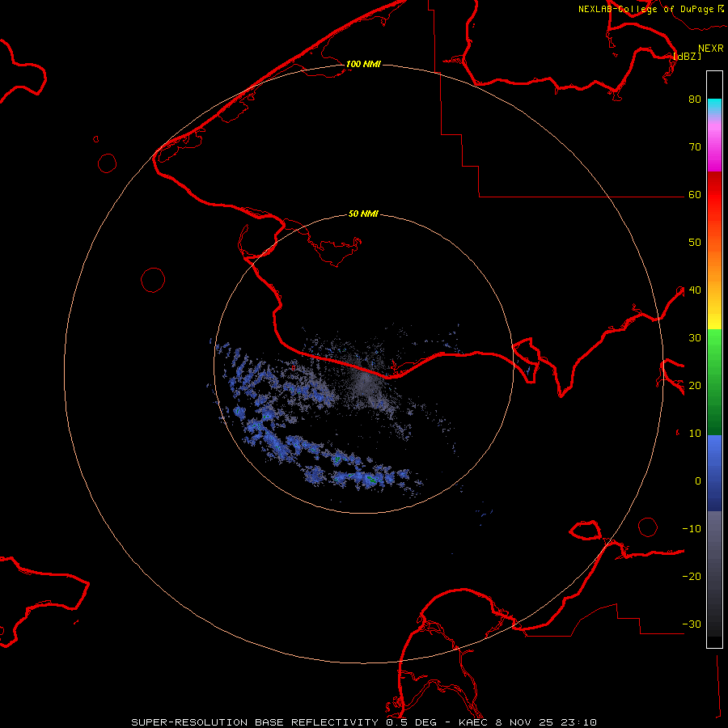The height and width of the screenshot is (728, 728).
Task: Click the 60 dBZ scale value
Action: [695, 194]
